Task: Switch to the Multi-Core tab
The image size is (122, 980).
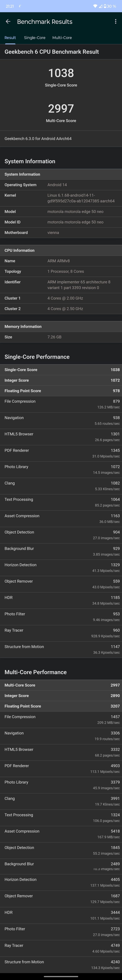Action: (62, 38)
